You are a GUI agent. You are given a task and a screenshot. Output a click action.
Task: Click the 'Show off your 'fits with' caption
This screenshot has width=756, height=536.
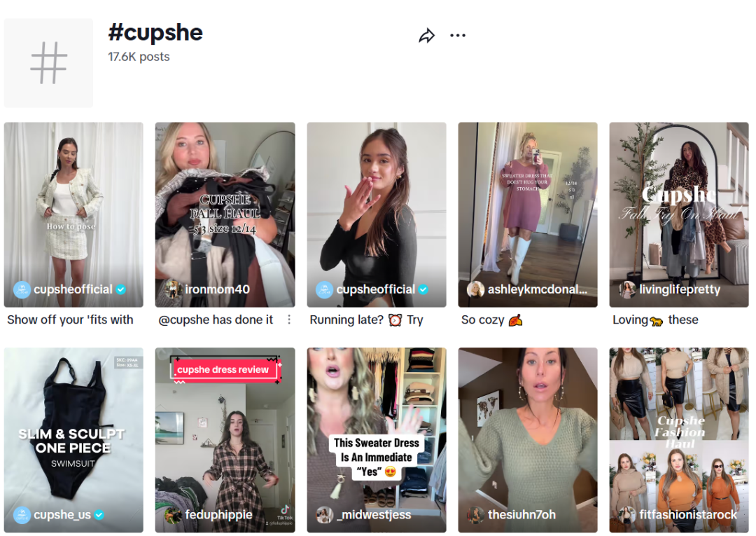tap(71, 320)
